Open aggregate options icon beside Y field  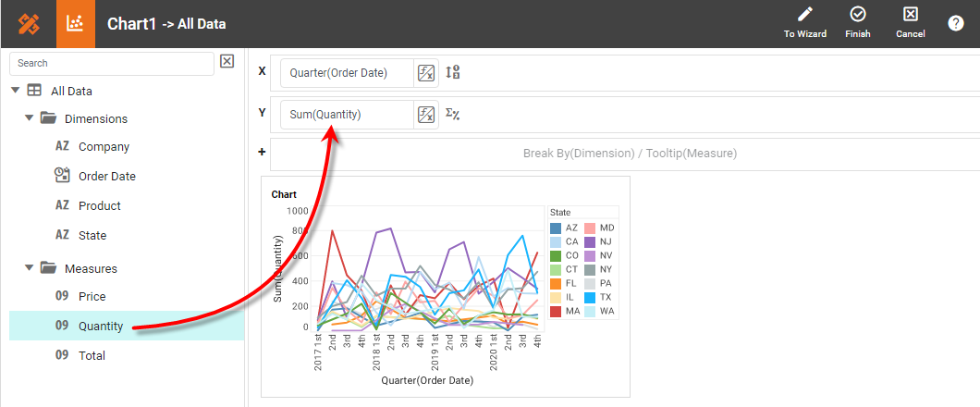point(453,115)
